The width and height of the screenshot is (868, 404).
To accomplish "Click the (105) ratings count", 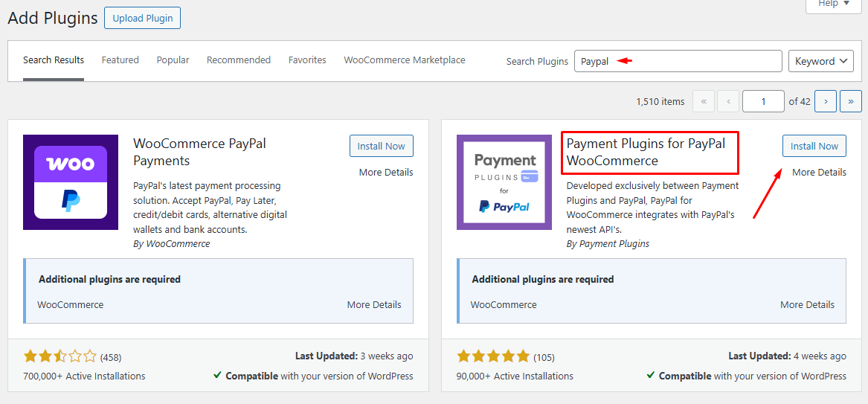I will (544, 357).
